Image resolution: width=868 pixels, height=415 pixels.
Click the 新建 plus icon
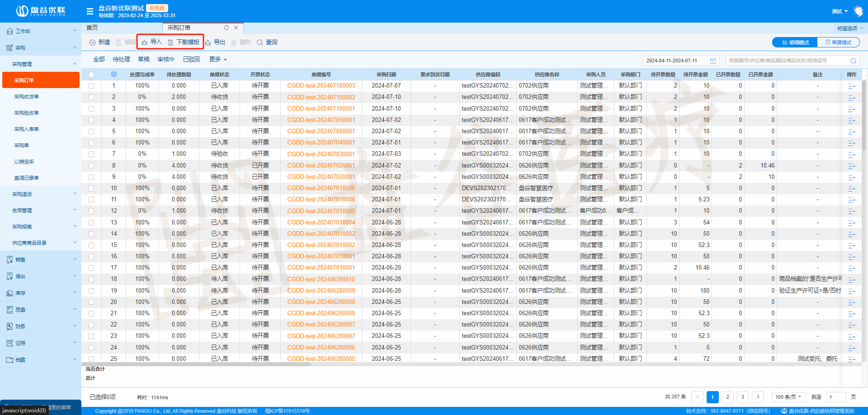pos(92,42)
